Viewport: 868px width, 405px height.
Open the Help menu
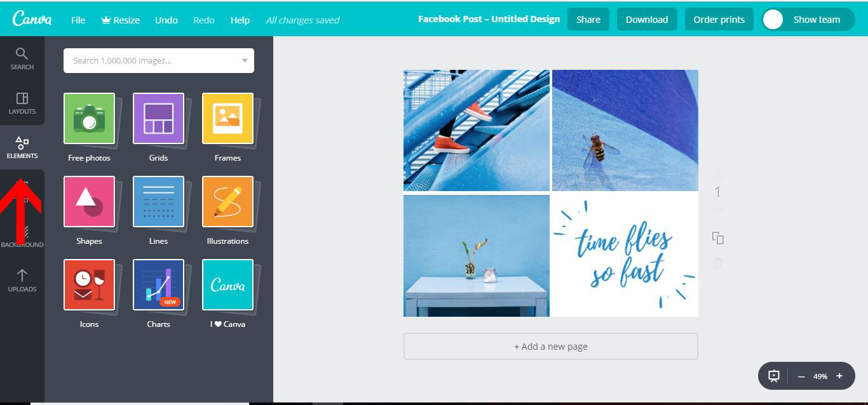click(240, 20)
